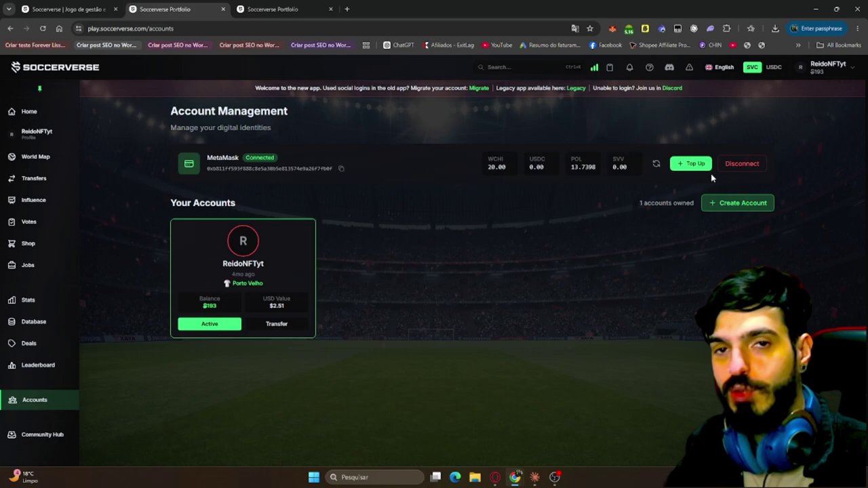Reload the page
Image resolution: width=868 pixels, height=488 pixels.
[x=43, y=28]
